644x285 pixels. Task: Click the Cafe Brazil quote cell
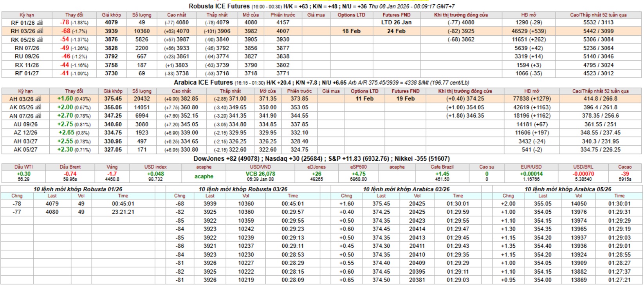(442, 176)
